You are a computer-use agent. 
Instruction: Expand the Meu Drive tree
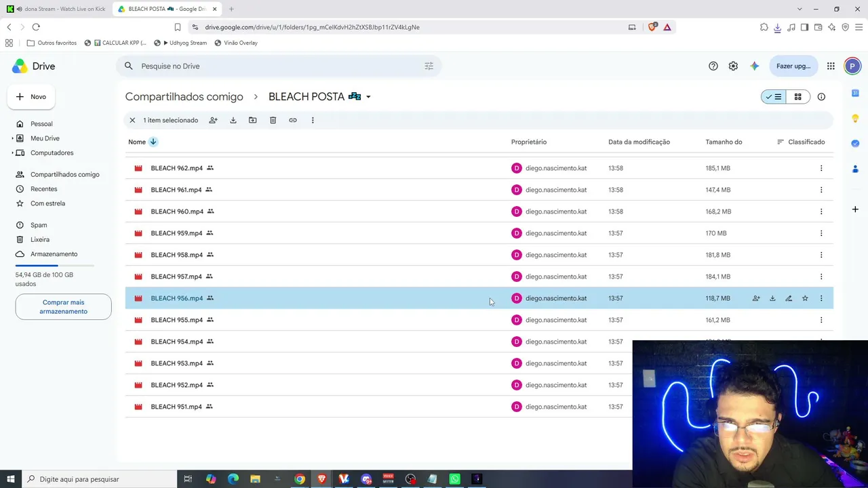click(x=12, y=138)
